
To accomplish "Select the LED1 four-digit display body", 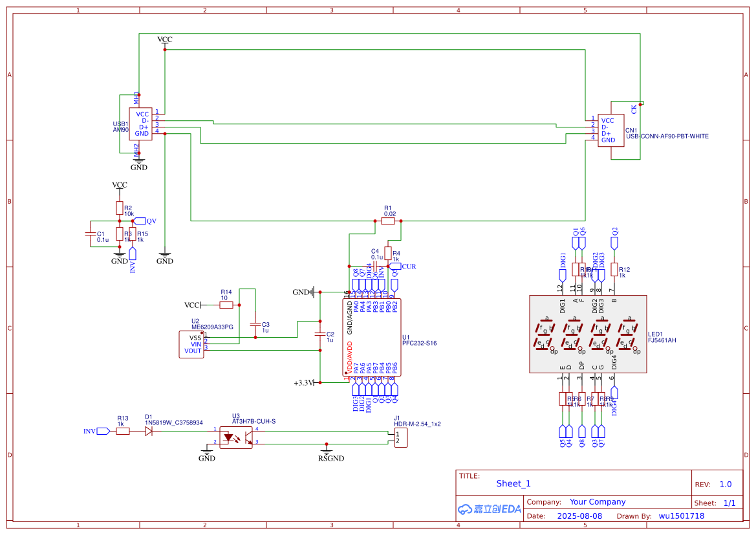I will [x=588, y=334].
